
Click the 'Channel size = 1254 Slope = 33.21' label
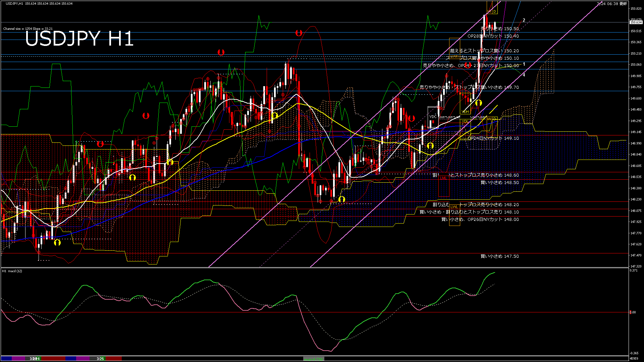28,29
